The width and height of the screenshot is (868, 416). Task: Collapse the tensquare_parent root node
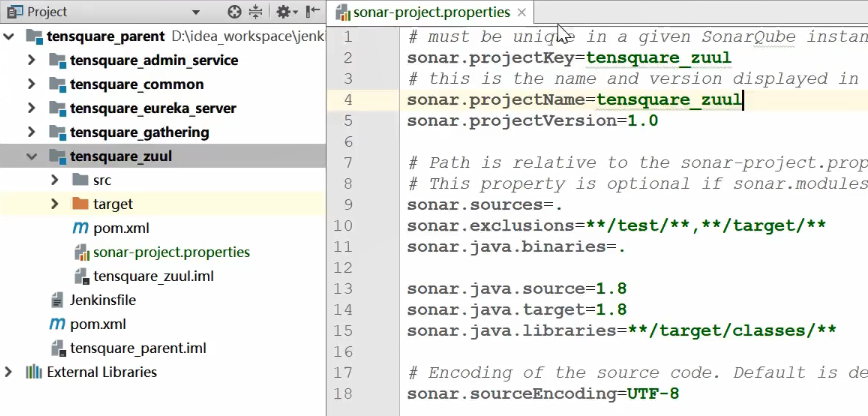pos(9,37)
